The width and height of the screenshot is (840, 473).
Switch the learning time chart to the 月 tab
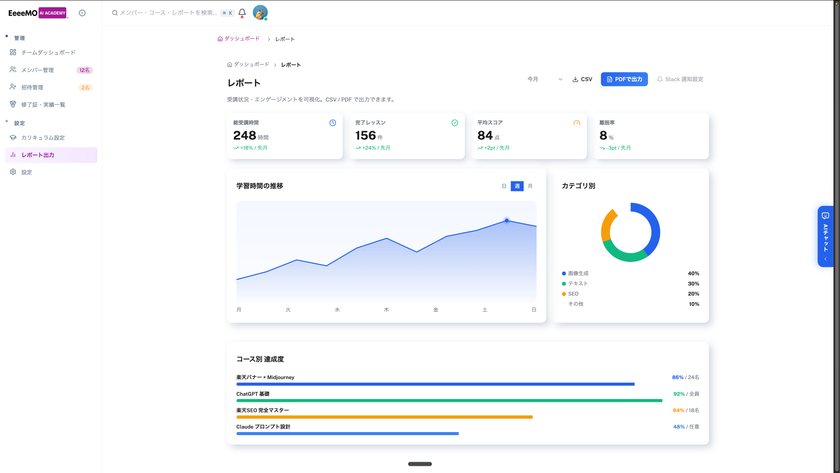coord(530,186)
